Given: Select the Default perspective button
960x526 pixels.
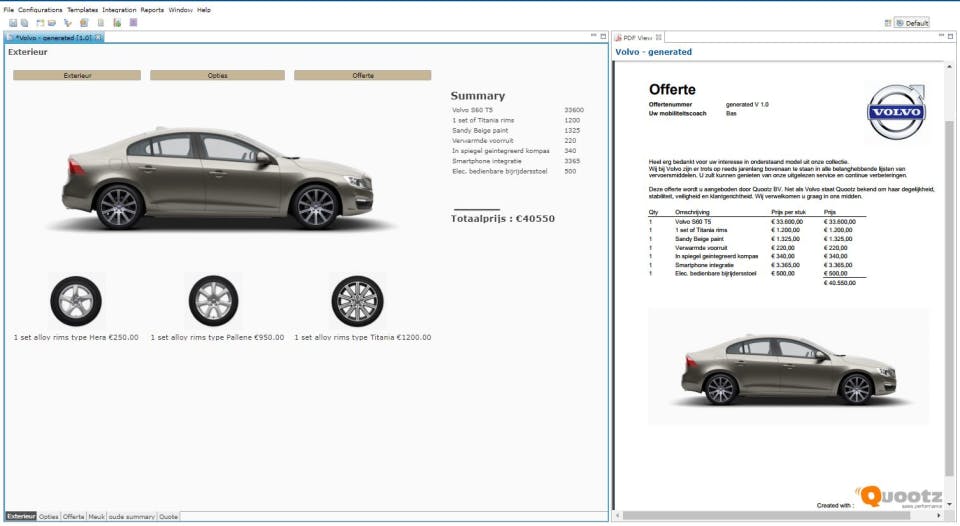Looking at the screenshot, I should pyautogui.click(x=911, y=22).
